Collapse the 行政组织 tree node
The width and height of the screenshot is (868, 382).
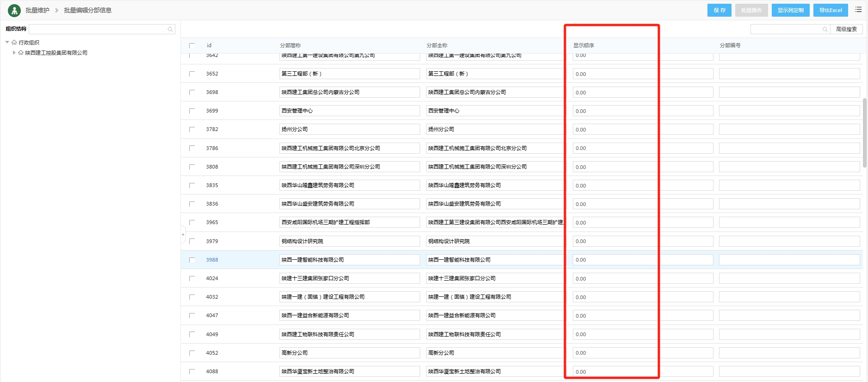click(x=7, y=42)
